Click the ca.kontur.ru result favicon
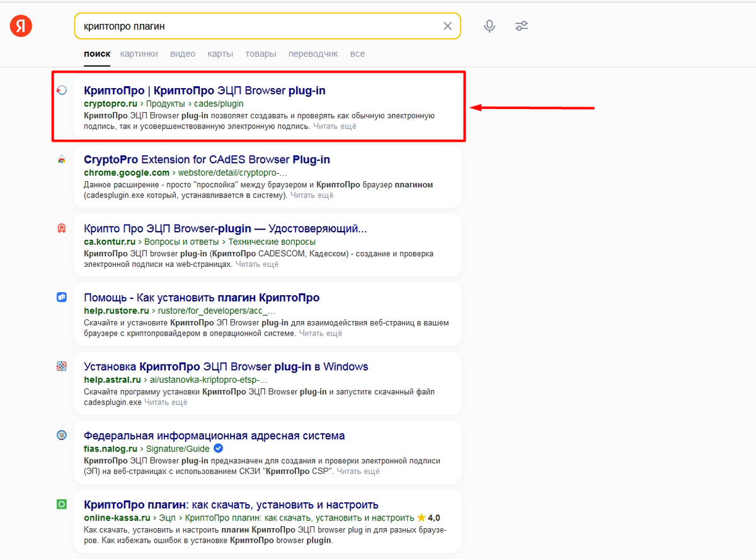The width and height of the screenshot is (756, 559). 62,229
